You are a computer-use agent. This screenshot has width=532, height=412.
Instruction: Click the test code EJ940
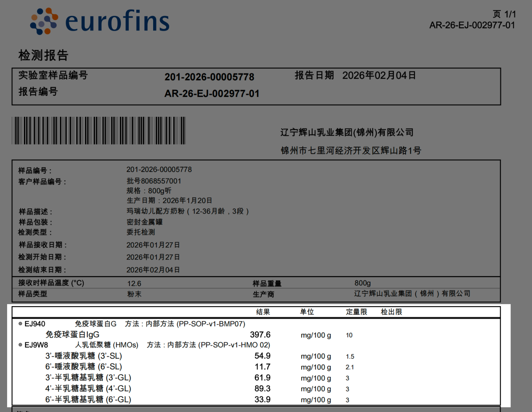[35, 324]
